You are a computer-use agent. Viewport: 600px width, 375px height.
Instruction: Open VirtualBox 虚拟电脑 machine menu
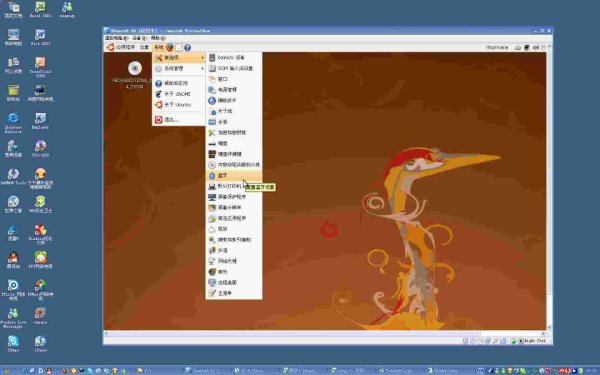click(116, 38)
